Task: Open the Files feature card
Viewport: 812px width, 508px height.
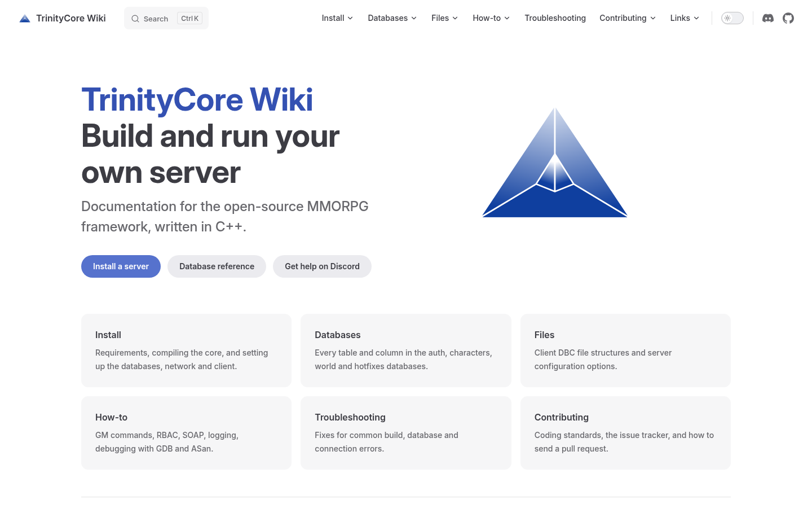Action: coord(625,351)
